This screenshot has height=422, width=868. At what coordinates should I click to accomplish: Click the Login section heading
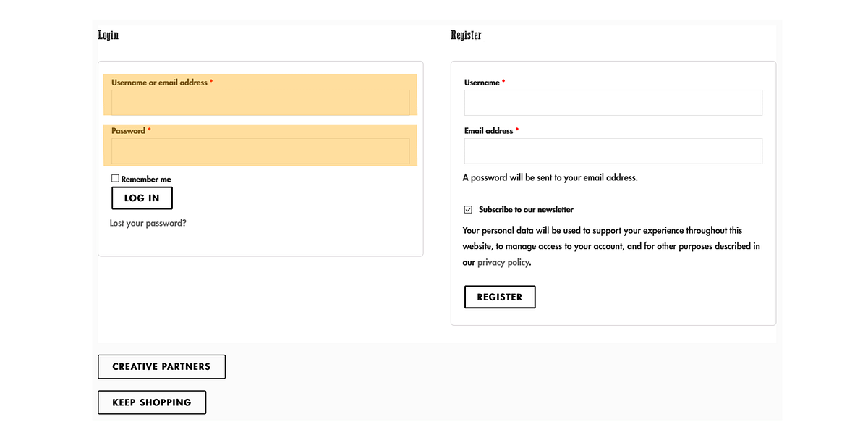109,35
